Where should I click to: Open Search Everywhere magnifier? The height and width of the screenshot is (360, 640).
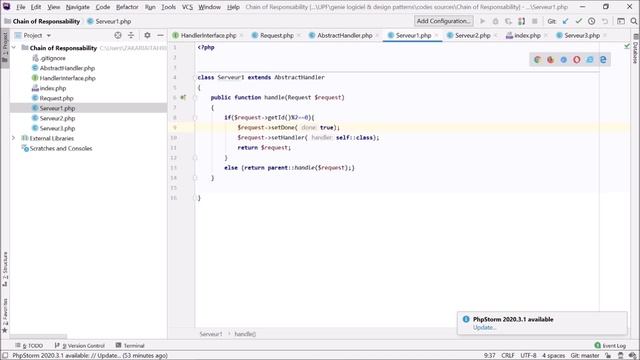point(634,21)
